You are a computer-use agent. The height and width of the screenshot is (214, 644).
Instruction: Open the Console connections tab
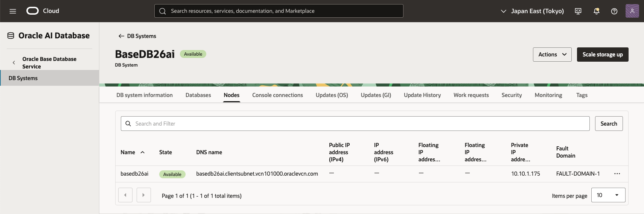click(277, 95)
